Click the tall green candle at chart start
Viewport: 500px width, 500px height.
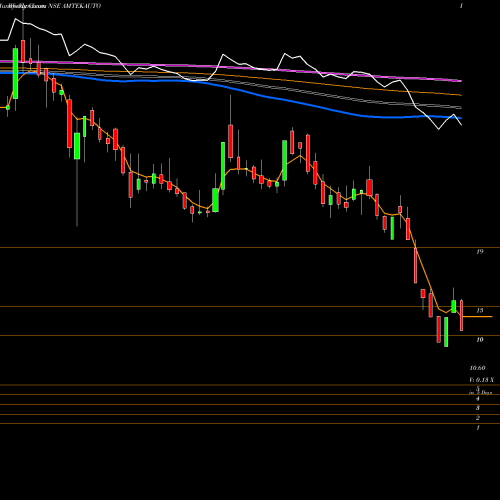coord(15,73)
